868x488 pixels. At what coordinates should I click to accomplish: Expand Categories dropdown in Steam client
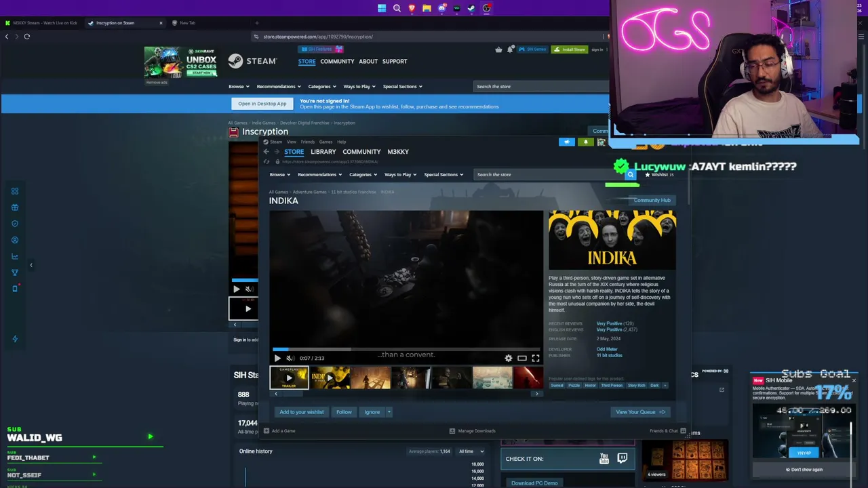pyautogui.click(x=363, y=175)
